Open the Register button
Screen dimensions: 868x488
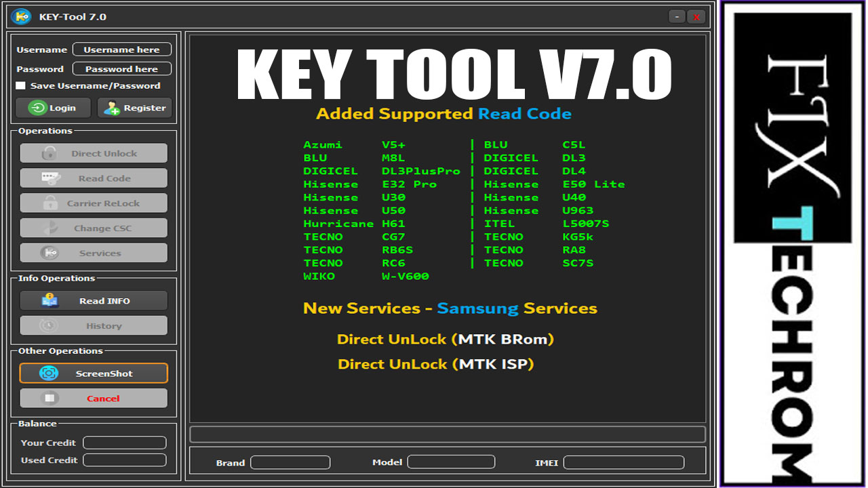coord(134,108)
